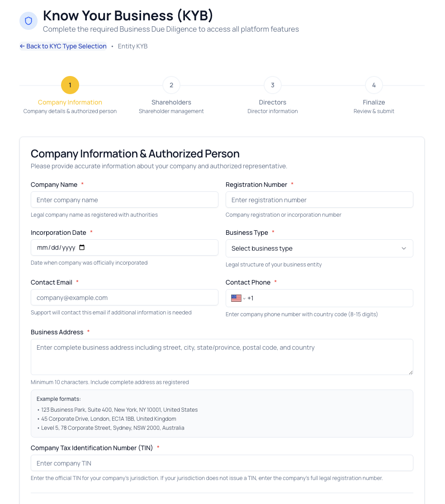Click the Company Name input field

point(124,200)
